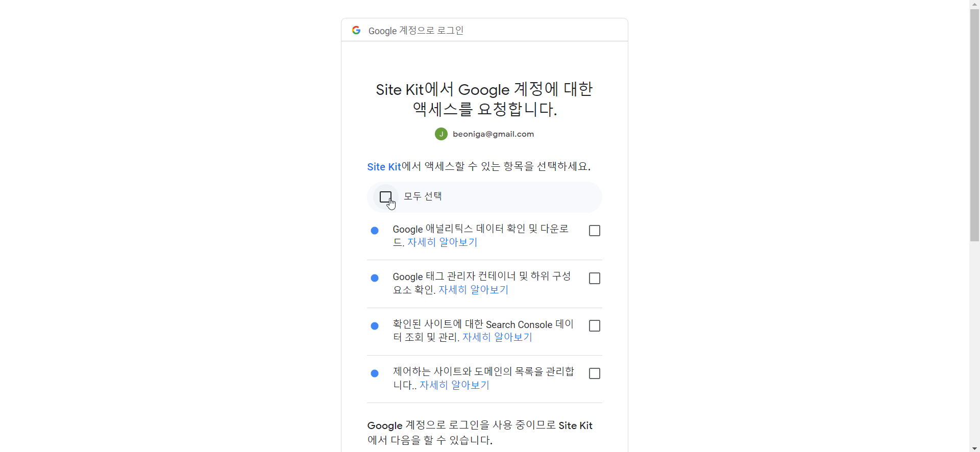
Task: Click the blue dot beside Google 애널리틱스 permission
Action: click(375, 231)
